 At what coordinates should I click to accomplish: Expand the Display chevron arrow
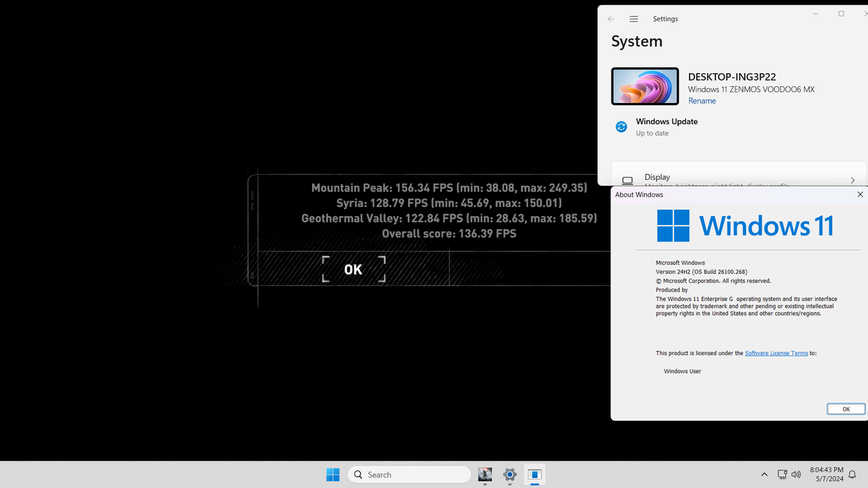coord(852,180)
